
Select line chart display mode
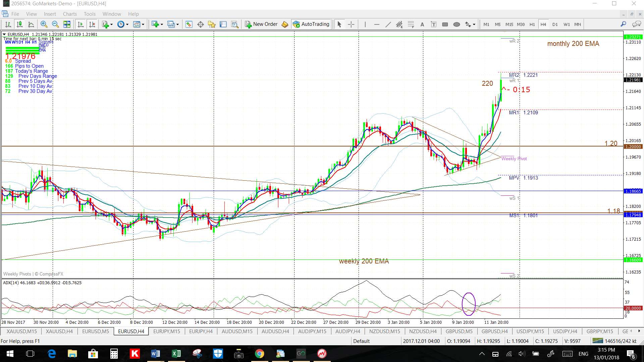click(31, 24)
